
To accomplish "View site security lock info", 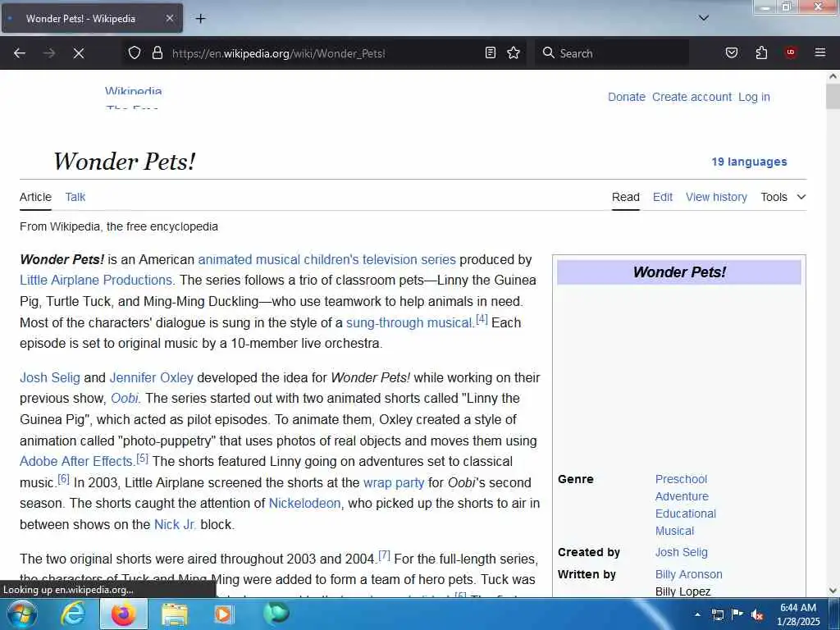I will pyautogui.click(x=157, y=52).
